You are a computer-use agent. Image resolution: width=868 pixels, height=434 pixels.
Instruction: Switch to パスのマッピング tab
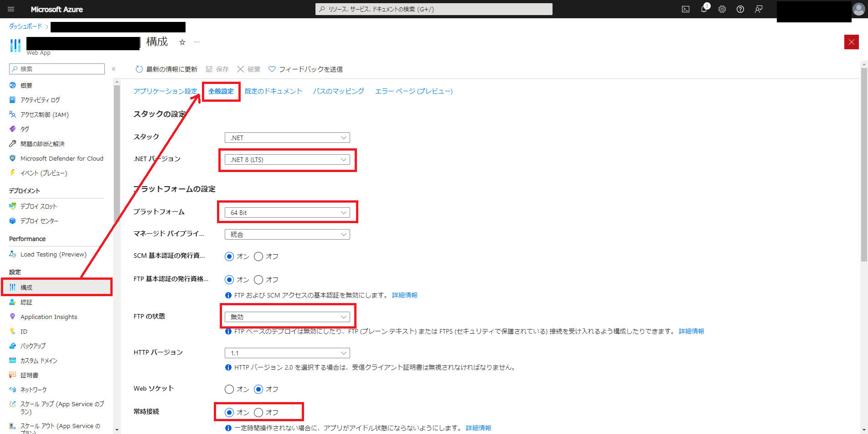(x=338, y=91)
